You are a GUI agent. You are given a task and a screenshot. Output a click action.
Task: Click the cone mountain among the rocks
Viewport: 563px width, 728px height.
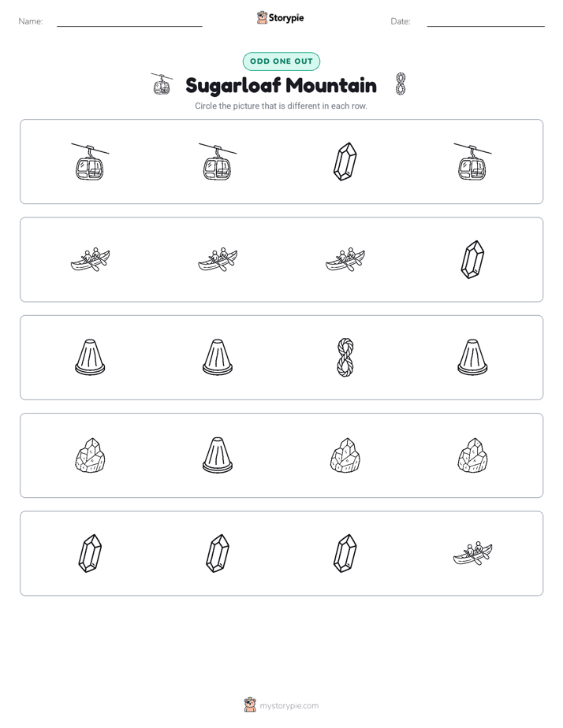pyautogui.click(x=218, y=455)
